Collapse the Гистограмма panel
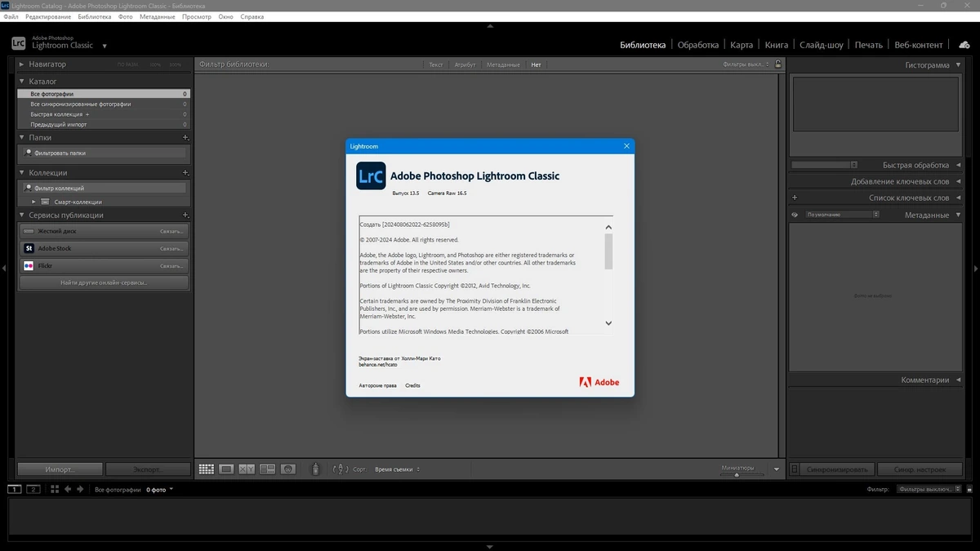 (957, 65)
